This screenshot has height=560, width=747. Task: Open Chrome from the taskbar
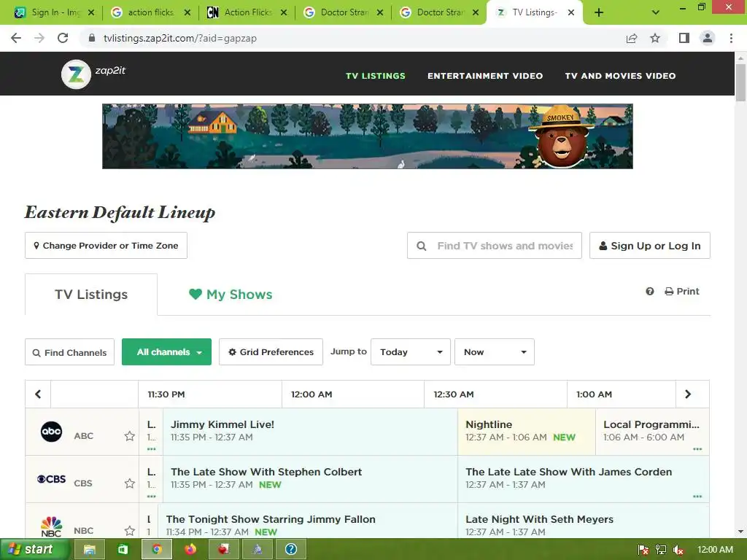point(156,550)
